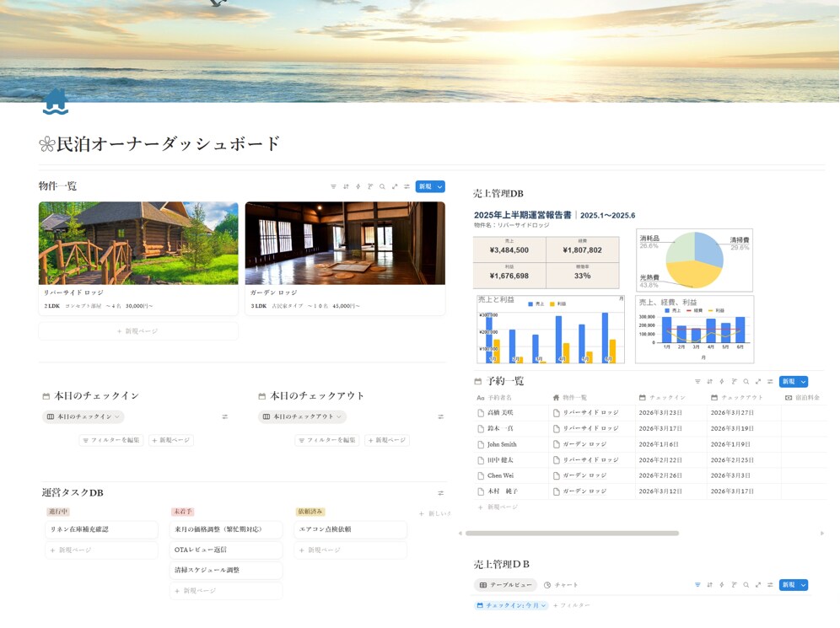This screenshot has height=628, width=840.
Task: Open リネン在庫補充確認 task card
Action: point(101,529)
